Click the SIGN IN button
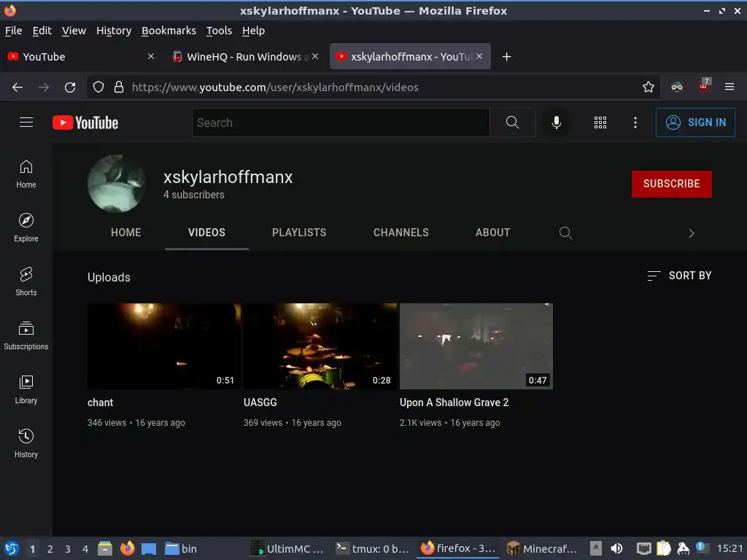Viewport: 747px width, 560px height. 695,122
